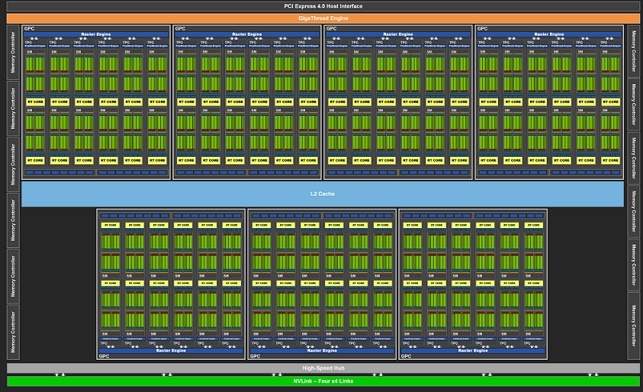Viewport: 643px width, 392px height.
Task: Click the fourth Memory Controller from top on right
Action: [x=634, y=211]
